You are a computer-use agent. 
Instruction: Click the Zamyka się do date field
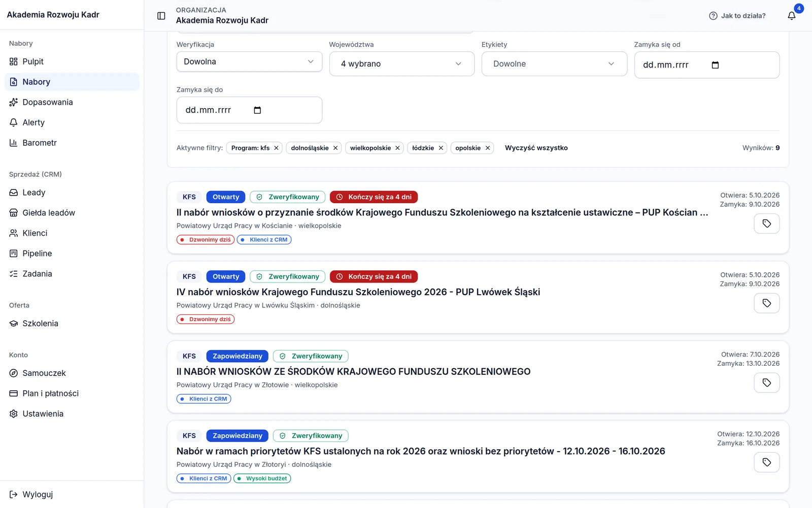coord(249,110)
